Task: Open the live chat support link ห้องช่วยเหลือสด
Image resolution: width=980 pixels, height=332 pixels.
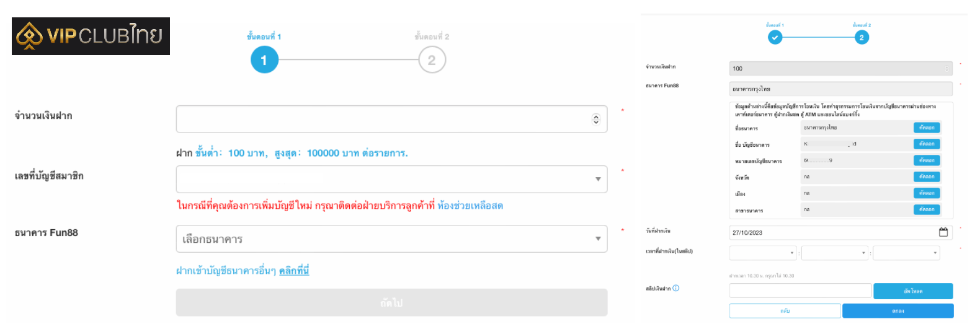Action: (470, 206)
